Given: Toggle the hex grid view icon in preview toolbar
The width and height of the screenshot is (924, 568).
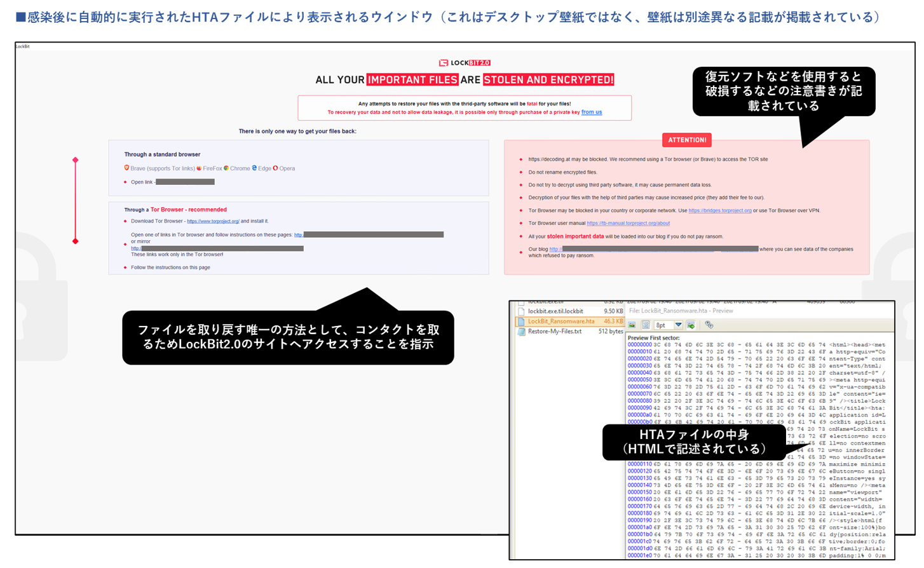Looking at the screenshot, I should (x=646, y=325).
